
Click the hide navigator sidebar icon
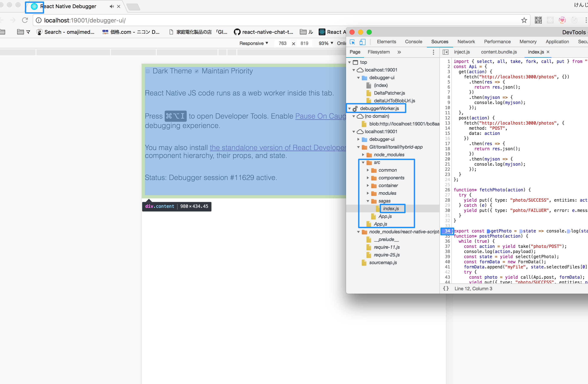tap(445, 52)
